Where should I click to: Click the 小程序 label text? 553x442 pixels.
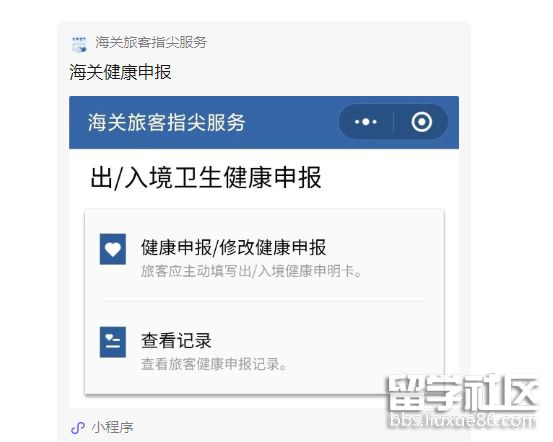(113, 428)
